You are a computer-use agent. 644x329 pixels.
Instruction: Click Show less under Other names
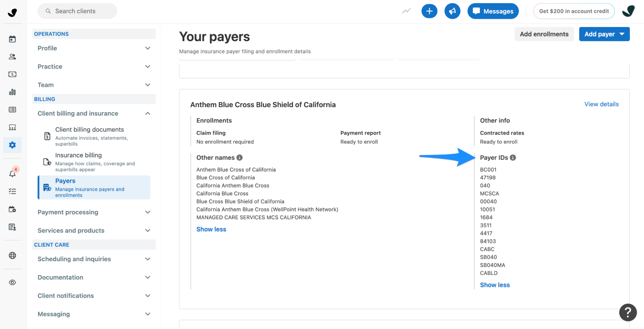click(211, 230)
